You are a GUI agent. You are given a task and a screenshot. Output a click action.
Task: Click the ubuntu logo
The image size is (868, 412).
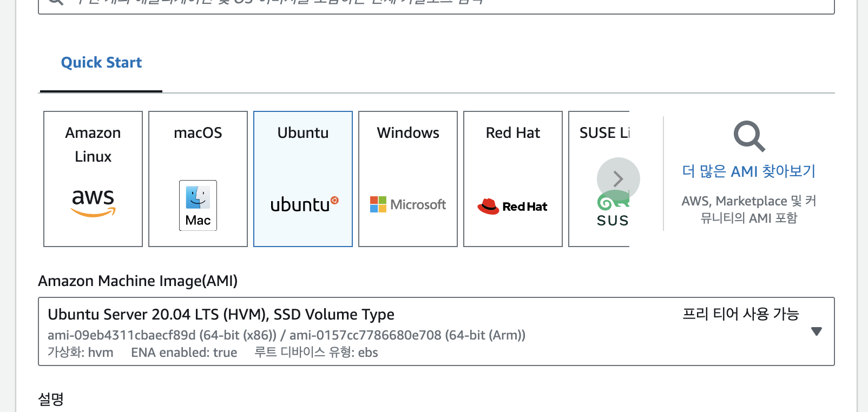coord(304,204)
